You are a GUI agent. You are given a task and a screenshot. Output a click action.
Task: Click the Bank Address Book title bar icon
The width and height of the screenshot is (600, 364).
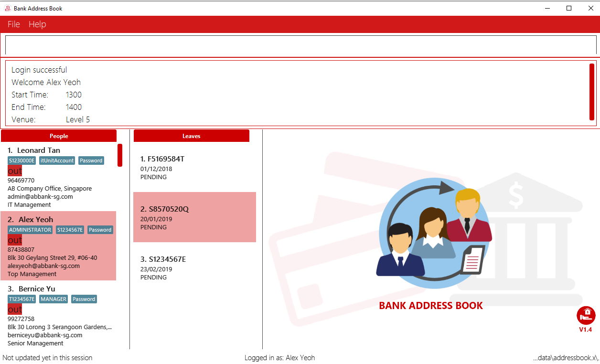[x=8, y=8]
